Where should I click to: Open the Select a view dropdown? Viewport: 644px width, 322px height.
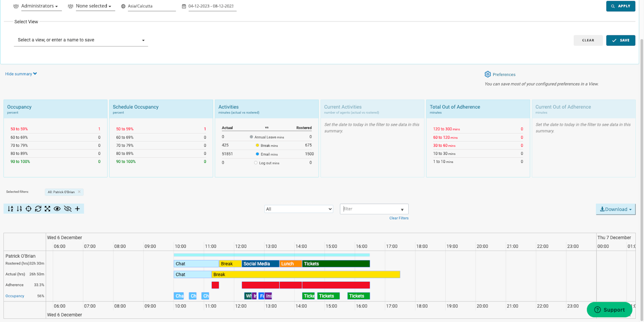tap(81, 40)
